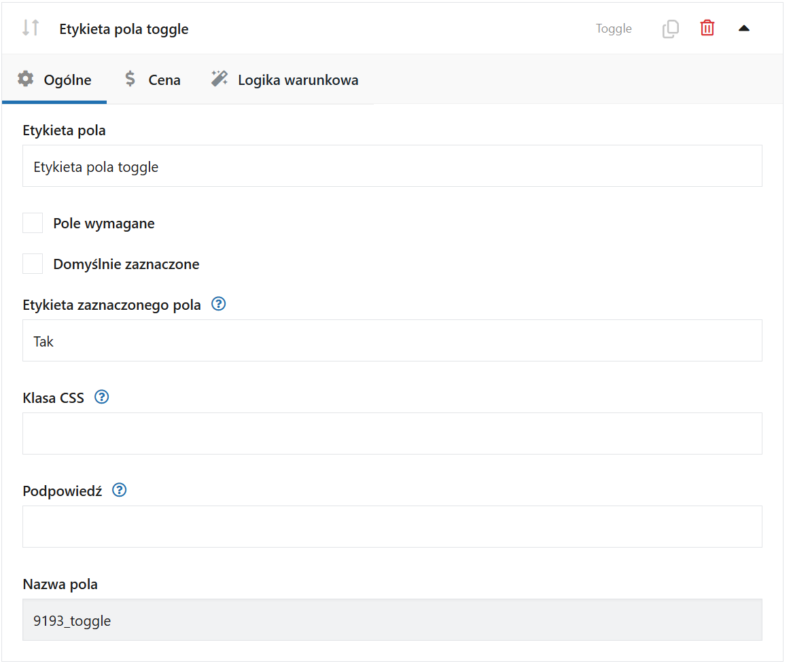Check the Domyślnie zaznaczone box

[33, 264]
